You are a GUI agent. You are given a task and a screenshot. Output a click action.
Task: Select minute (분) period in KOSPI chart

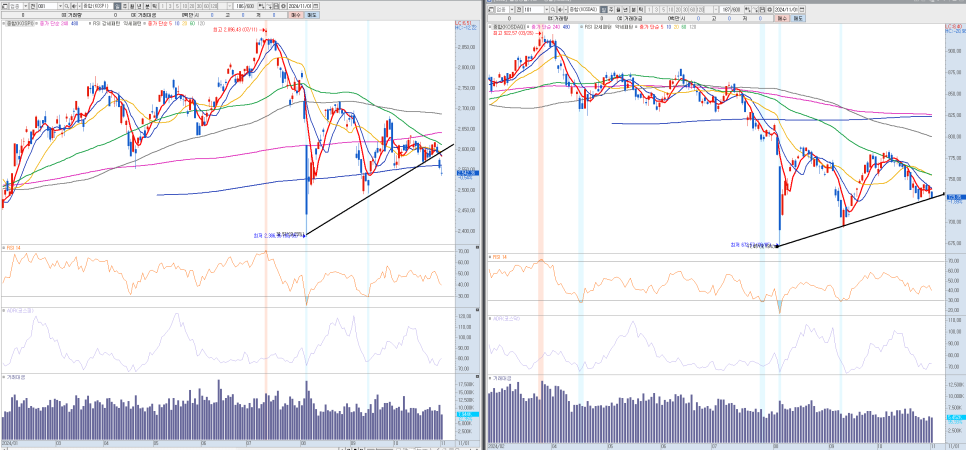pyautogui.click(x=147, y=6)
